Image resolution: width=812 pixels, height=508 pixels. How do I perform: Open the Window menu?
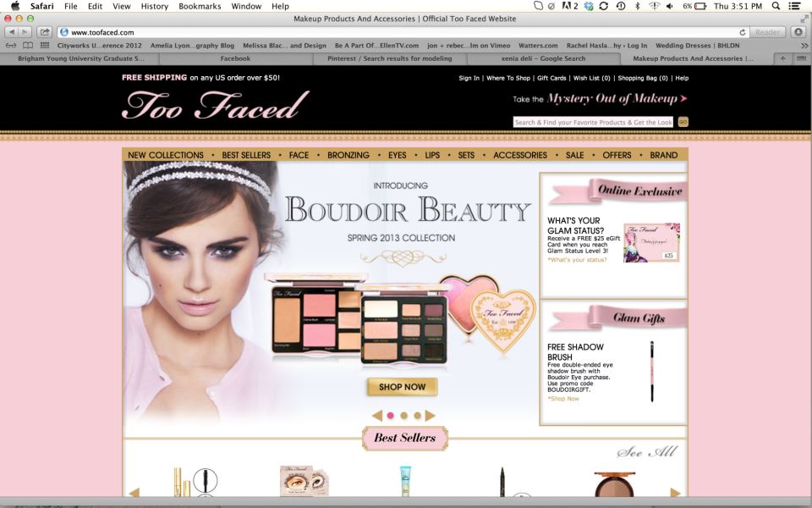246,6
